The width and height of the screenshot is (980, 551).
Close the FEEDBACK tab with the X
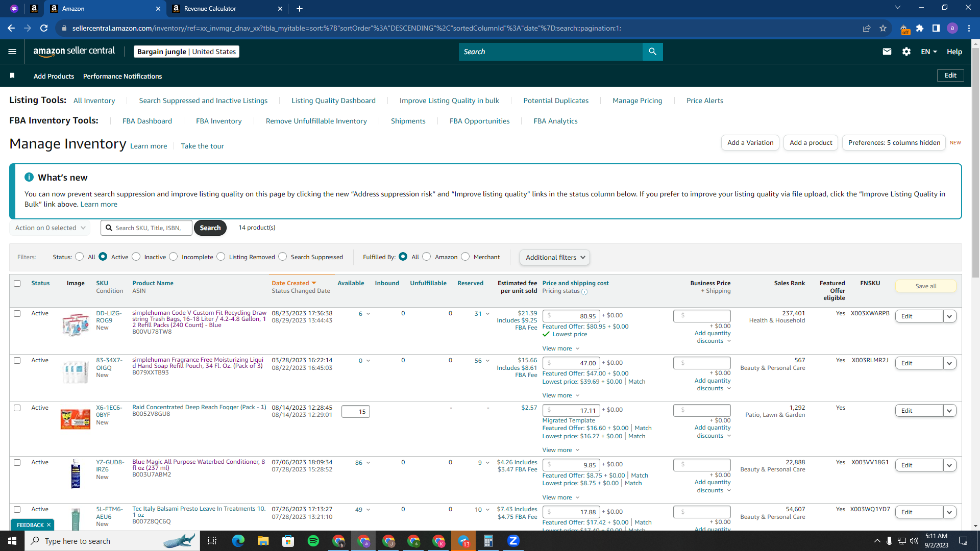(48, 525)
